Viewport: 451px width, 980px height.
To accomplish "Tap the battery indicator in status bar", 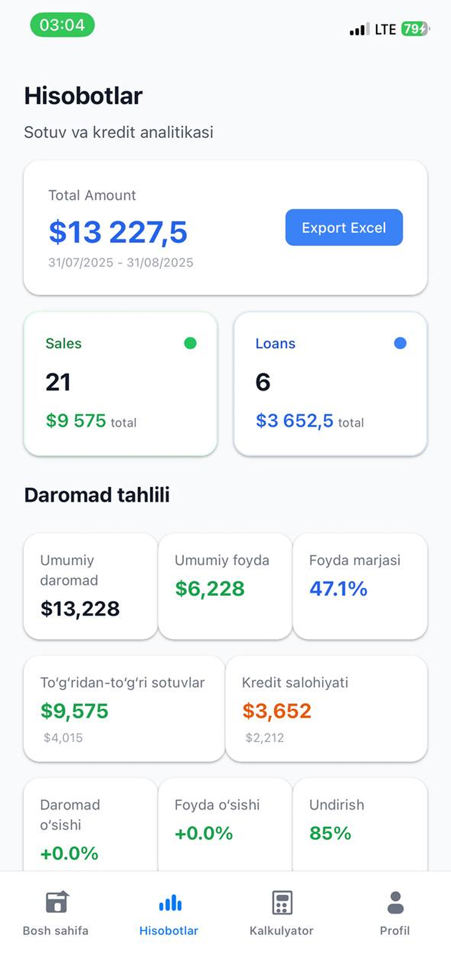I will (415, 29).
